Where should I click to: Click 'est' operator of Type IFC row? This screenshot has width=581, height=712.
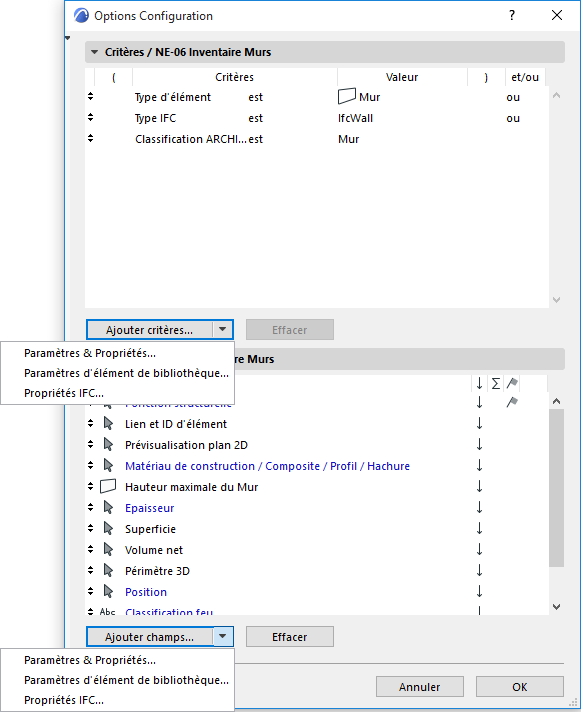point(256,118)
